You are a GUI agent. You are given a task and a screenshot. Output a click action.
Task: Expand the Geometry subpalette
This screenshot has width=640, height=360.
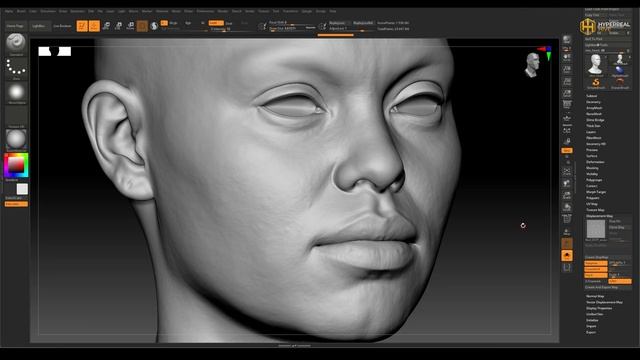point(593,102)
